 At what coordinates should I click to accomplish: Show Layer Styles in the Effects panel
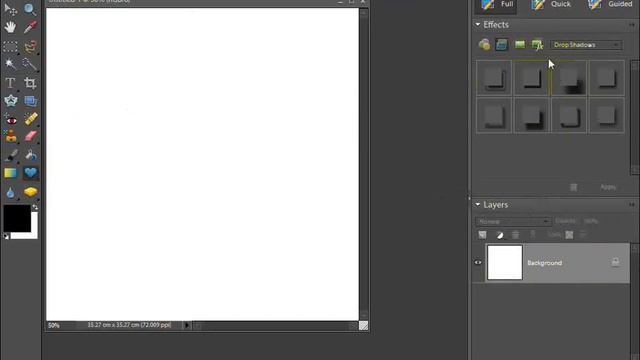point(502,44)
